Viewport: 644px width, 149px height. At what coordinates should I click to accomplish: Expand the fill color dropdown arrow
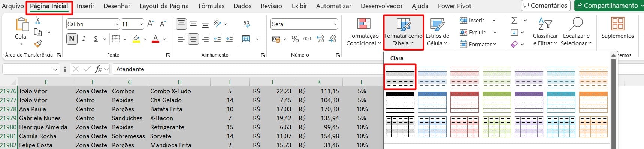pyautogui.click(x=145, y=39)
